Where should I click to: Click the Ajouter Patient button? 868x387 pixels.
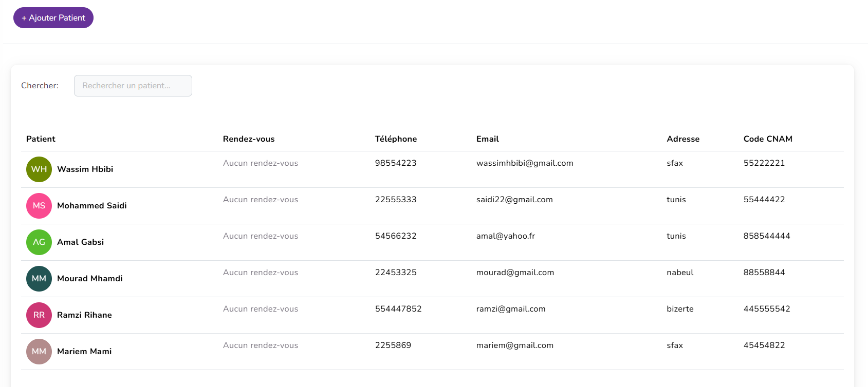[53, 18]
